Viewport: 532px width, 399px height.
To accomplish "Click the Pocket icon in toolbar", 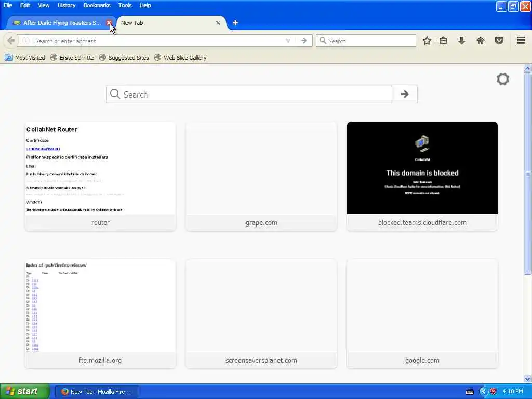I will 499,41.
